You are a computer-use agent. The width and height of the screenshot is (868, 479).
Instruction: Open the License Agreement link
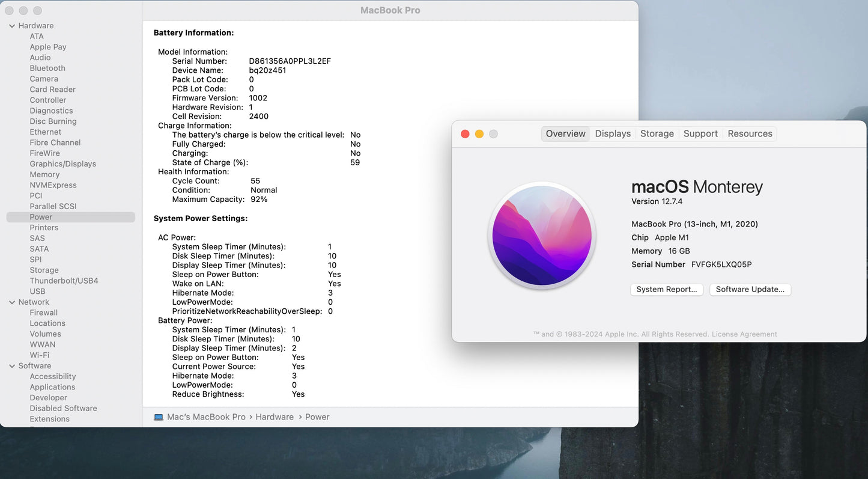pyautogui.click(x=744, y=334)
